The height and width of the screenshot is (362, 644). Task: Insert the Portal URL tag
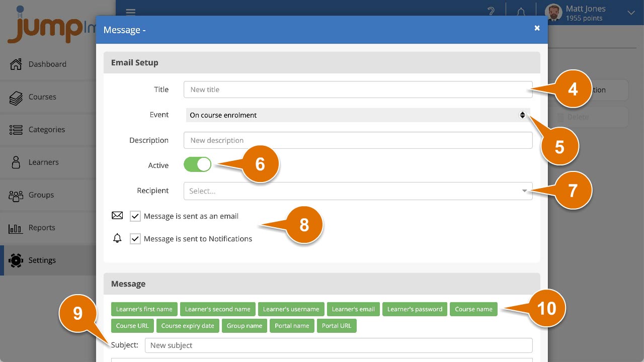coord(337,326)
